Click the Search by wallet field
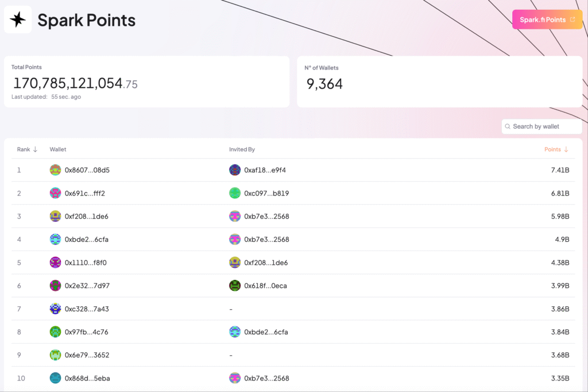Image resolution: width=588 pixels, height=392 pixels. (x=541, y=126)
